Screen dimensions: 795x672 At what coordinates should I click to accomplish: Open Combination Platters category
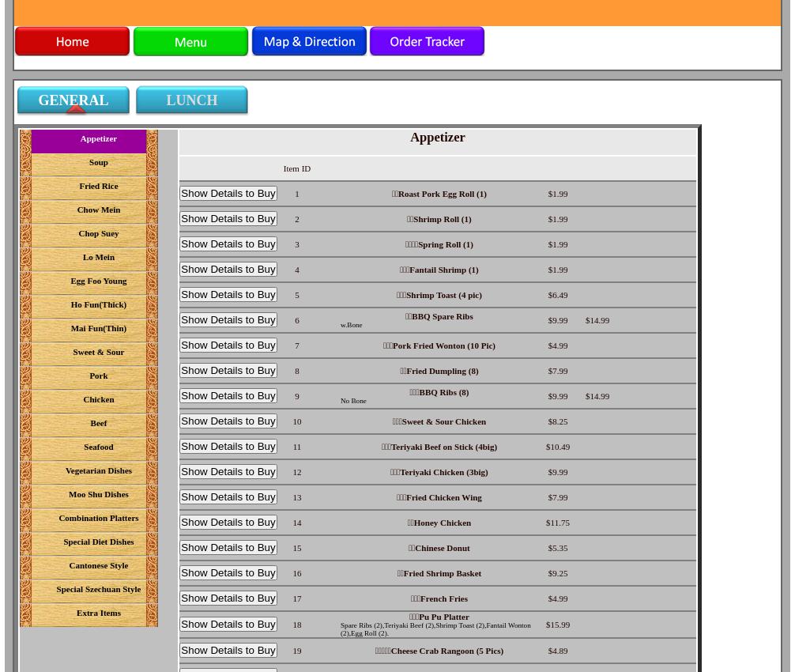coord(99,519)
